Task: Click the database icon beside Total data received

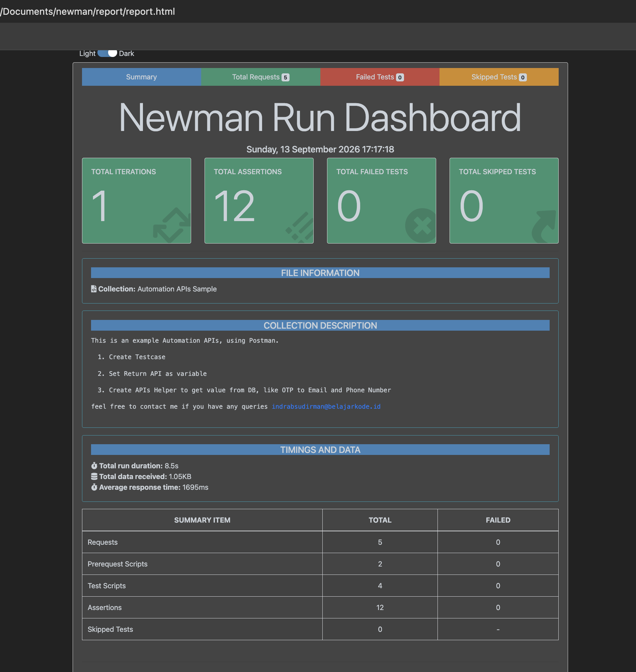Action: 94,476
